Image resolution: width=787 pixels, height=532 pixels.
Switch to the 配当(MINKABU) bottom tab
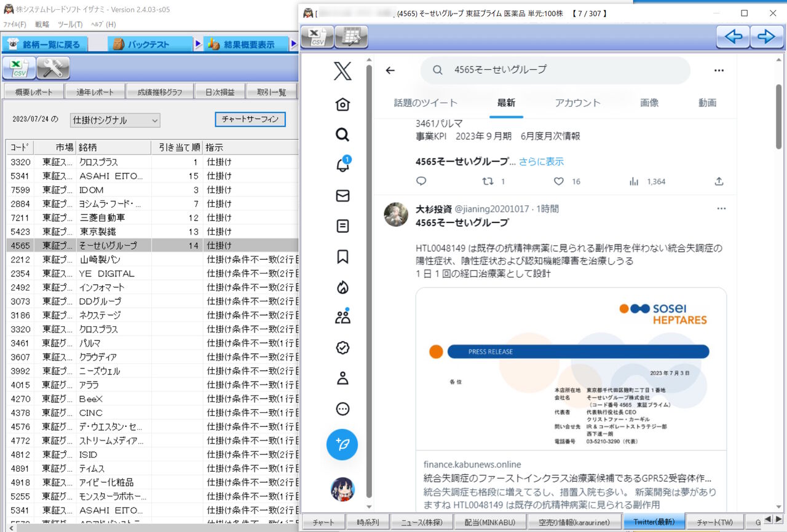coord(491,522)
